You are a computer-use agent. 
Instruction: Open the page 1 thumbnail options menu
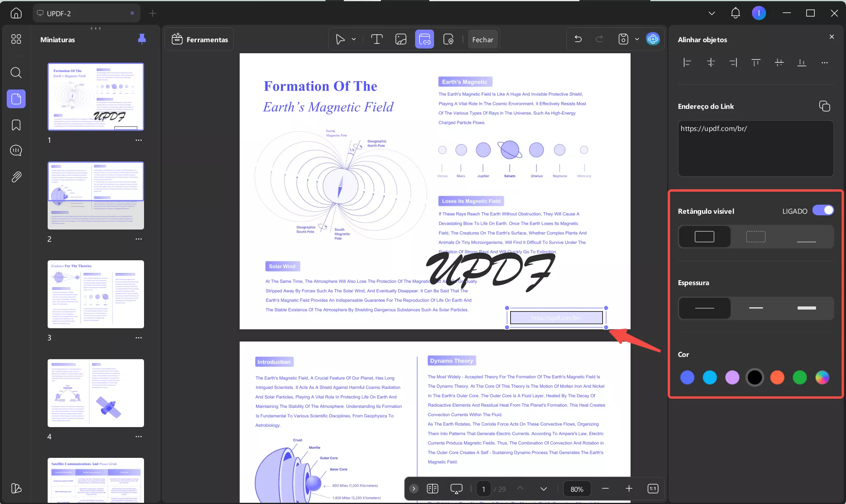(139, 140)
